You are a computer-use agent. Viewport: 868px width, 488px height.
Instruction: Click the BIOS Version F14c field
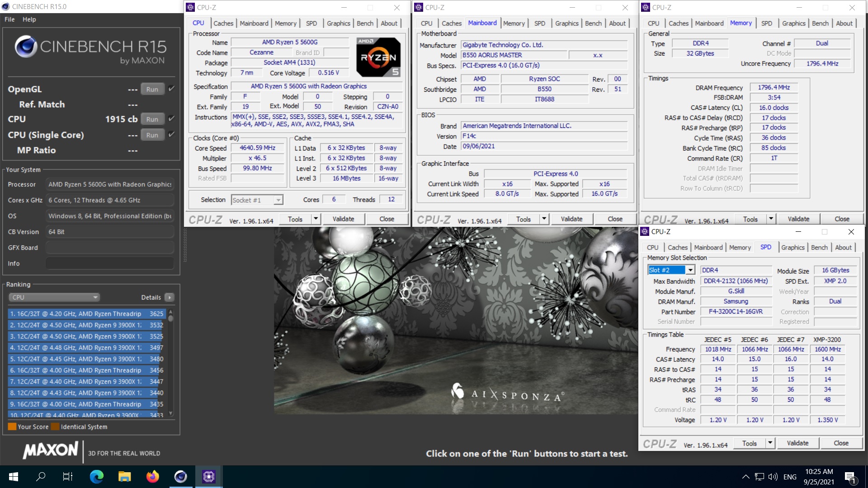click(x=544, y=136)
